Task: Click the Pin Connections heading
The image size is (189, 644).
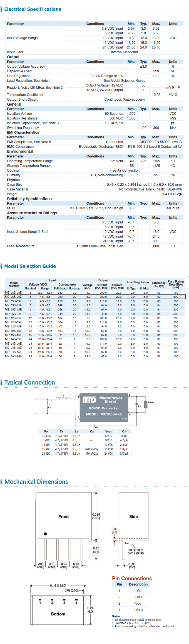Action: (132, 578)
